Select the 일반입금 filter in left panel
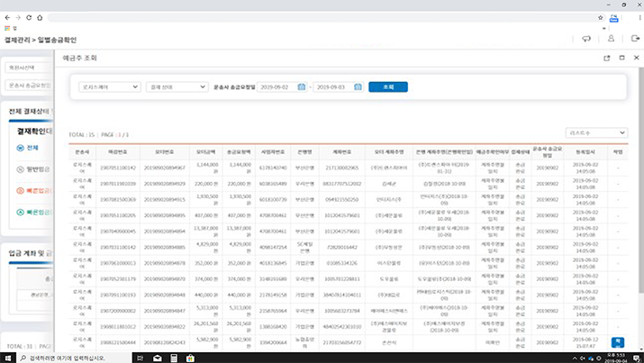 click(x=33, y=169)
